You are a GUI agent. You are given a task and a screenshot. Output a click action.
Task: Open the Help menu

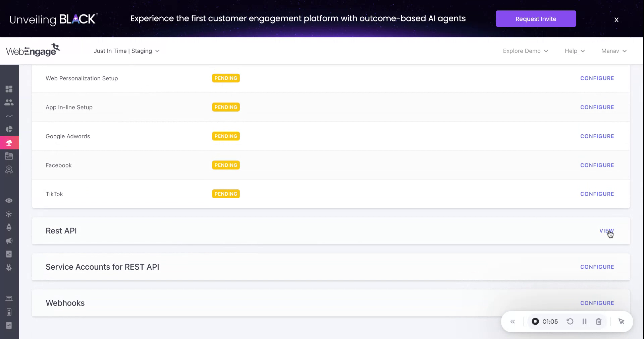pos(575,51)
